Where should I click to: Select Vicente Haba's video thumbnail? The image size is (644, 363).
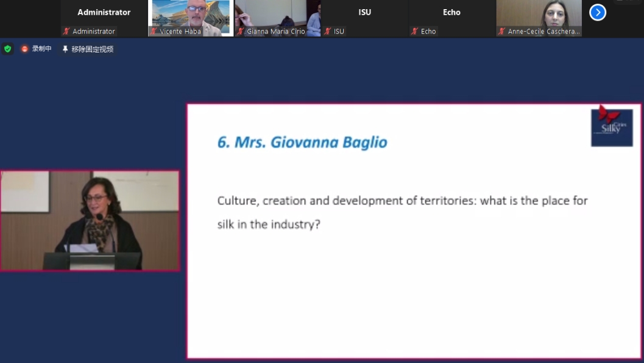tap(191, 15)
